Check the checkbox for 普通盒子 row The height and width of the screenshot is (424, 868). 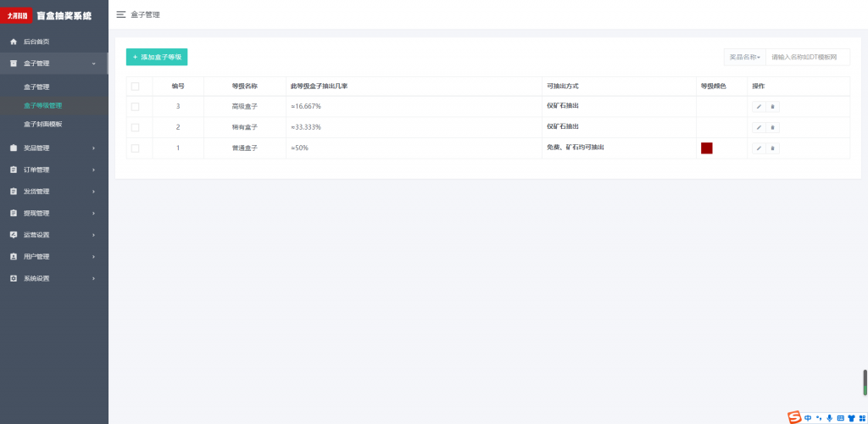click(x=135, y=148)
